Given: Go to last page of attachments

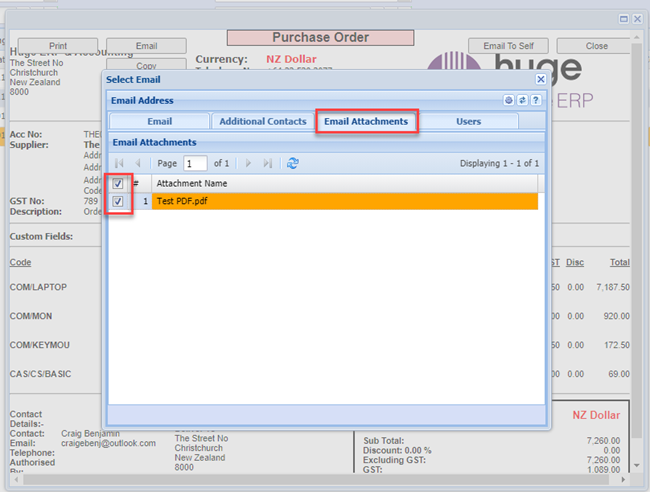Looking at the screenshot, I should click(x=267, y=163).
